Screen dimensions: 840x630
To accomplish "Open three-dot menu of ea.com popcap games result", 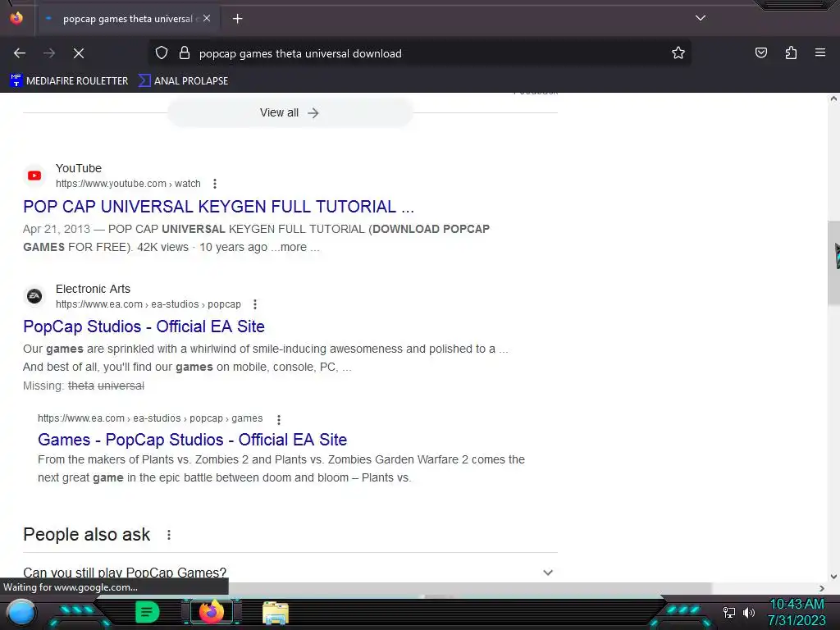I will (x=279, y=419).
